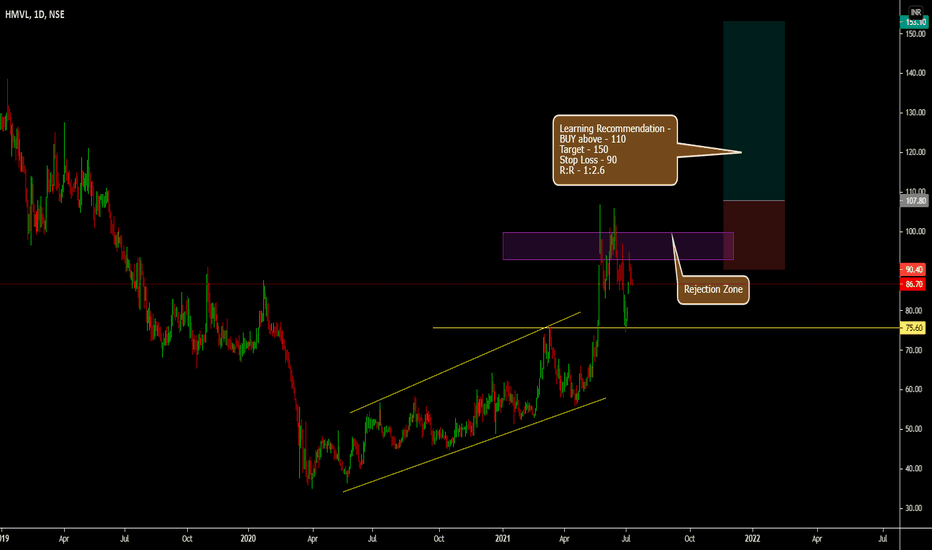Click the 2022 label on time axis
Image resolution: width=932 pixels, height=550 pixels.
(752, 539)
